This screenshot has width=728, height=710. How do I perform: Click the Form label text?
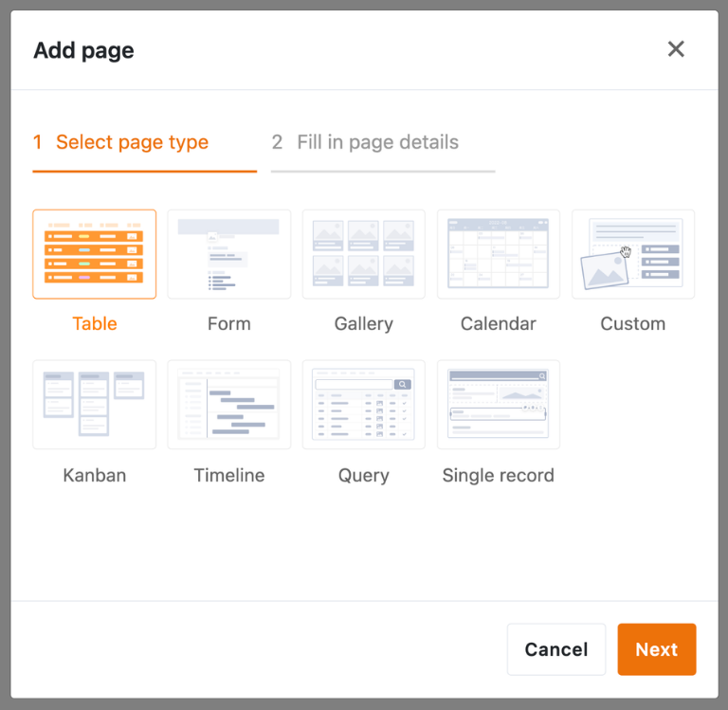[228, 323]
